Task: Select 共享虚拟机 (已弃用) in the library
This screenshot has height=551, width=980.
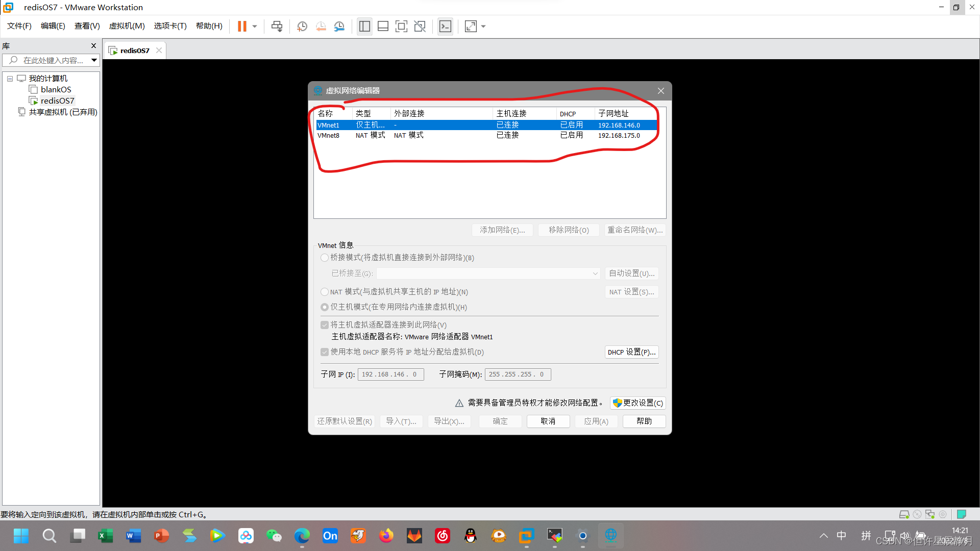Action: (63, 112)
